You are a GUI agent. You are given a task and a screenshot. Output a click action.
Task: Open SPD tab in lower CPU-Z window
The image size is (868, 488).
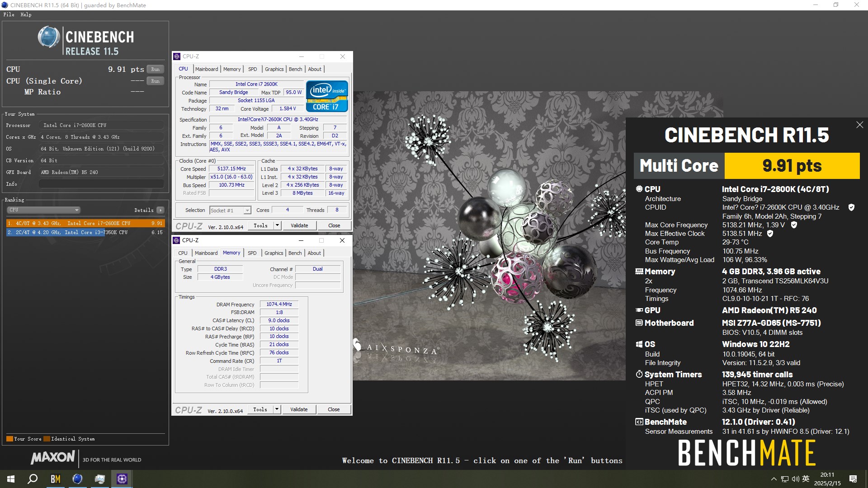click(252, 253)
